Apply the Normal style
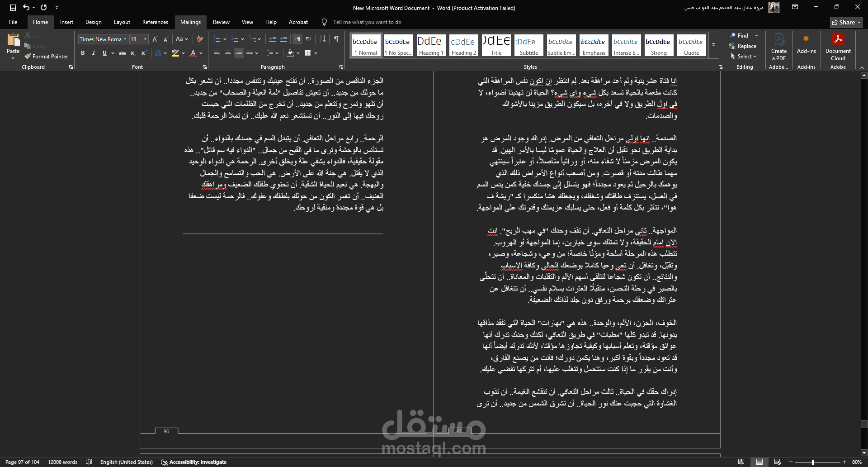Screen dimensions: 868x467 (x=365, y=45)
